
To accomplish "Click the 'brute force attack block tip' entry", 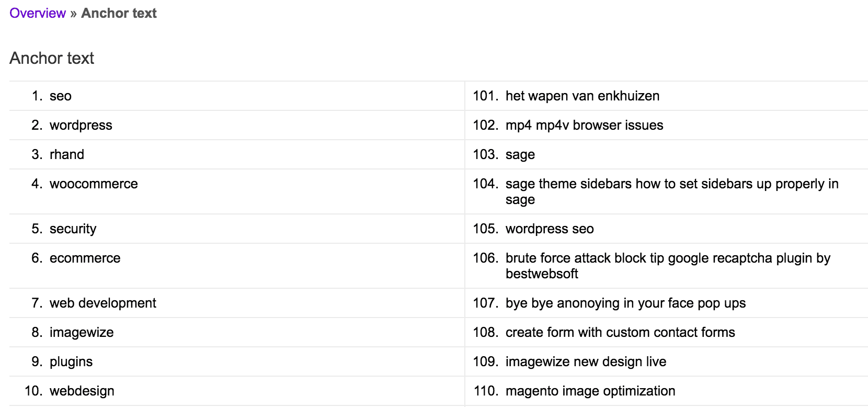I will [668, 266].
